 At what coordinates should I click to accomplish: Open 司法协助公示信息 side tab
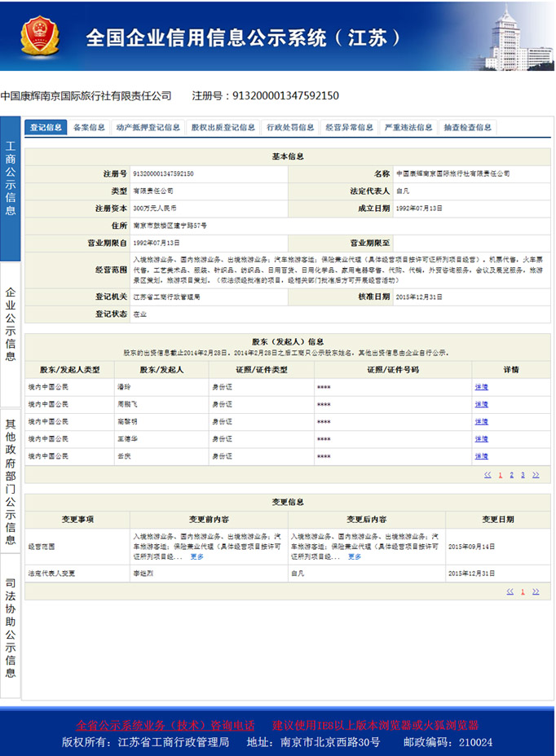(x=10, y=626)
